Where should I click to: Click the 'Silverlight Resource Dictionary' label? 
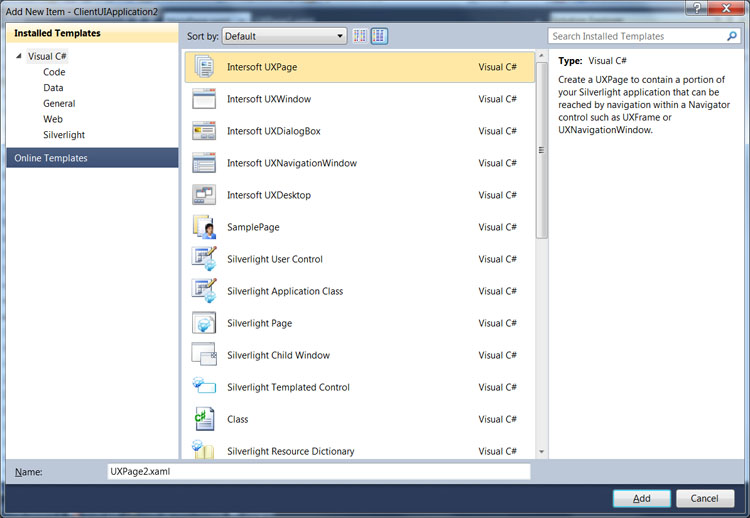point(291,452)
